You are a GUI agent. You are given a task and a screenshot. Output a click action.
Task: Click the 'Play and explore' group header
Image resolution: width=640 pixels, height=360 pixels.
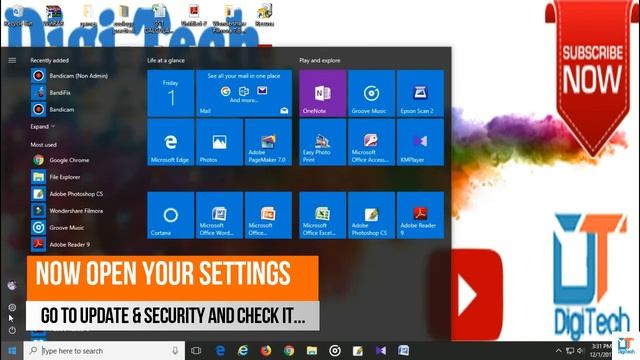pyautogui.click(x=320, y=60)
